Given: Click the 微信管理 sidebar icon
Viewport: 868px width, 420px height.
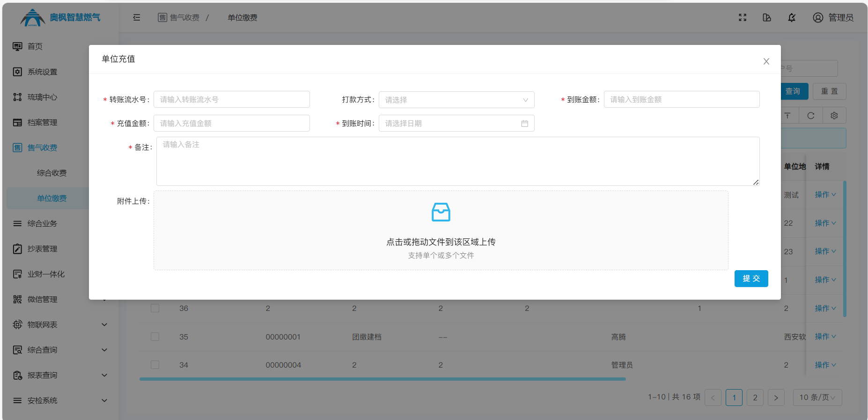Looking at the screenshot, I should click(x=17, y=299).
